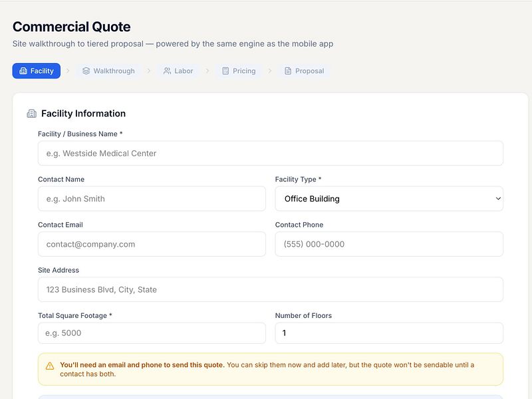Image resolution: width=532 pixels, height=399 pixels.
Task: Click the 'Number of Floors' label
Action: (x=303, y=316)
